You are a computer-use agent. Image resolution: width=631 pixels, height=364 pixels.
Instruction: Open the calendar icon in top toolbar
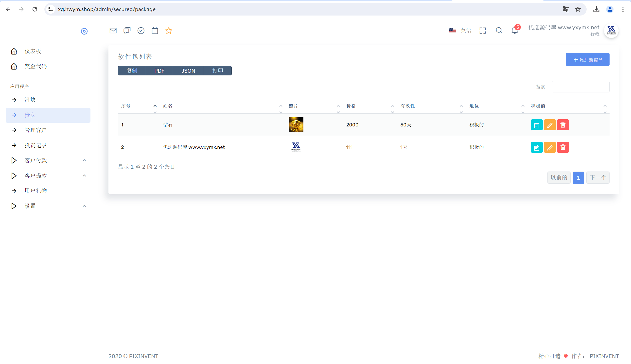pyautogui.click(x=155, y=31)
